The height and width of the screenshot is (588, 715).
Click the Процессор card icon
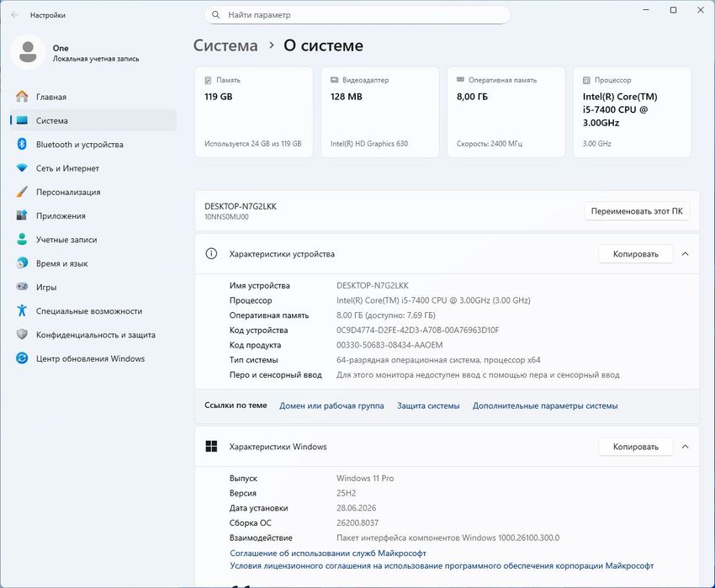[x=586, y=80]
